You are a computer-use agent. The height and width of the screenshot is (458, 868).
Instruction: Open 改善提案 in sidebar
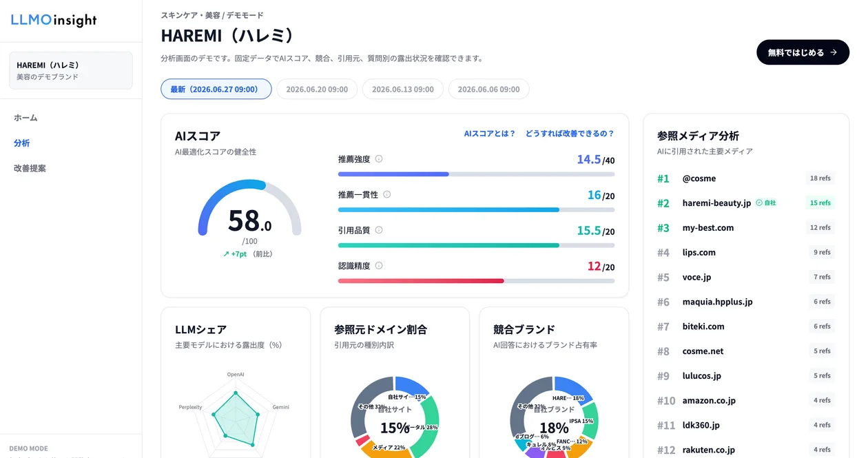pyautogui.click(x=30, y=168)
